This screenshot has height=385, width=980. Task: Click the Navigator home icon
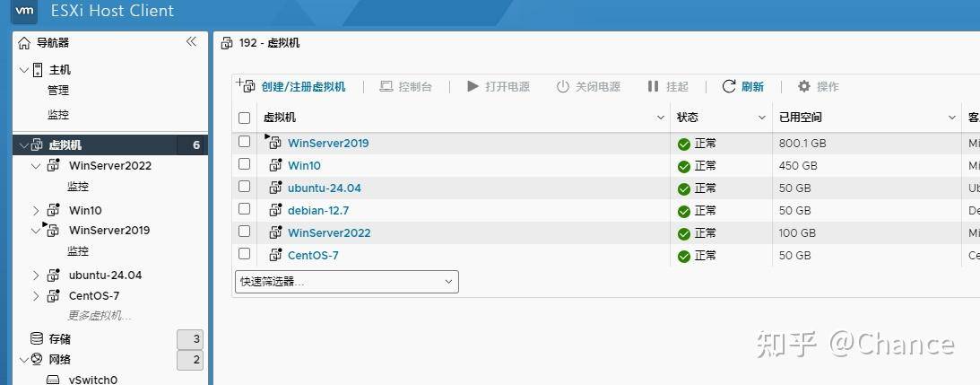click(x=23, y=43)
